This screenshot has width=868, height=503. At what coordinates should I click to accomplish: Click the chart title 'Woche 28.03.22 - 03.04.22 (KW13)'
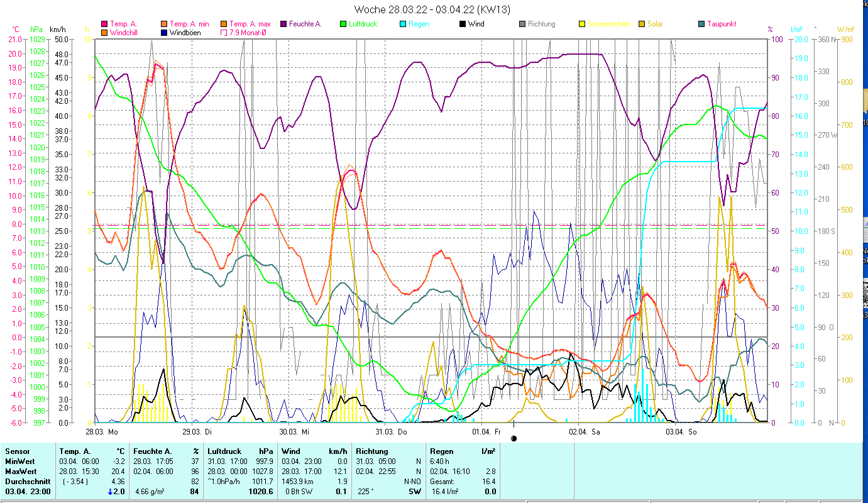click(432, 9)
